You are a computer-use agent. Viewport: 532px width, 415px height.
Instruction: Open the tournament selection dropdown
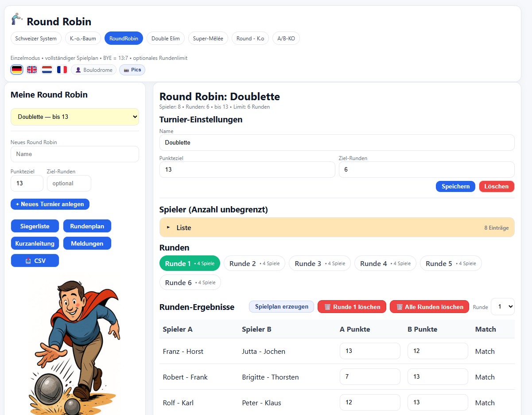click(x=74, y=117)
